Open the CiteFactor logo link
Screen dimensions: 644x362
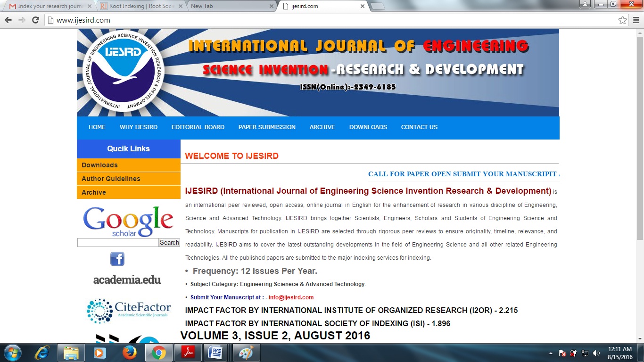(x=128, y=311)
